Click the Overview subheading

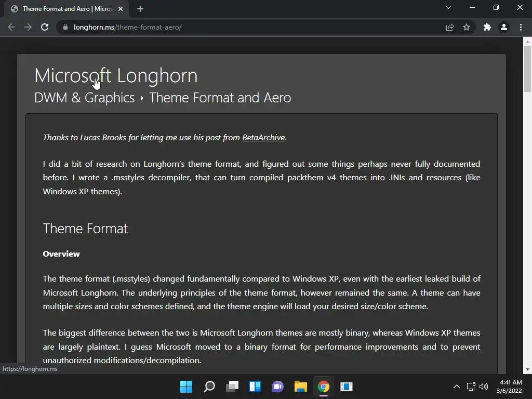[61, 254]
